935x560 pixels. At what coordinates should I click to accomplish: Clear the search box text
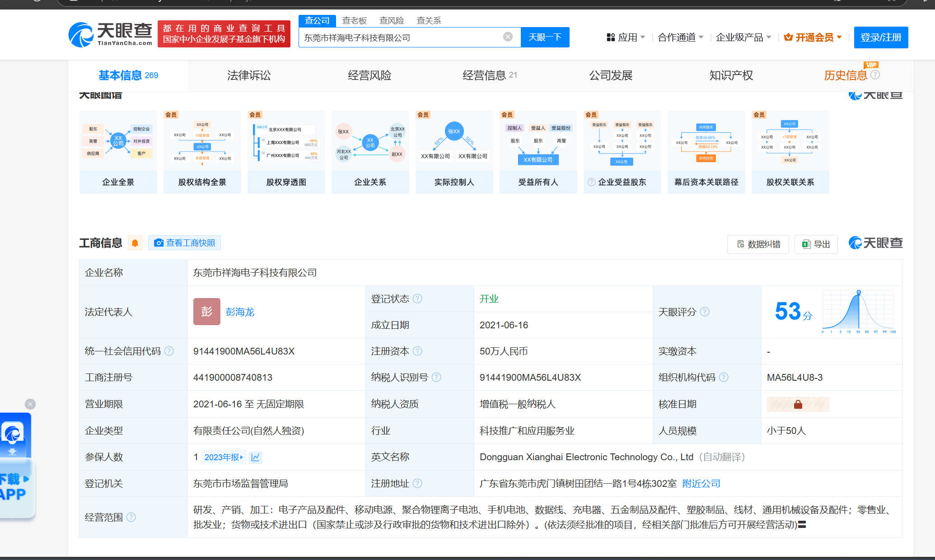pyautogui.click(x=508, y=37)
